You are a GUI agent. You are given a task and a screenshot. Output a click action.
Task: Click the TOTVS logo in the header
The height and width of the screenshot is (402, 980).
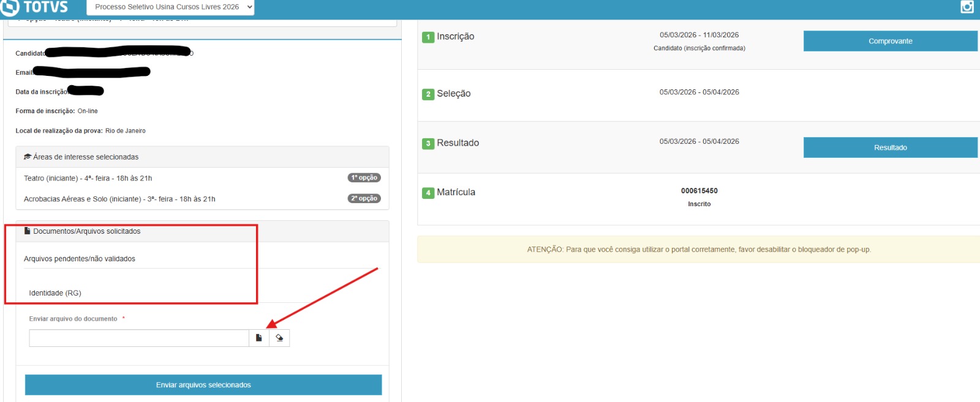(x=34, y=7)
